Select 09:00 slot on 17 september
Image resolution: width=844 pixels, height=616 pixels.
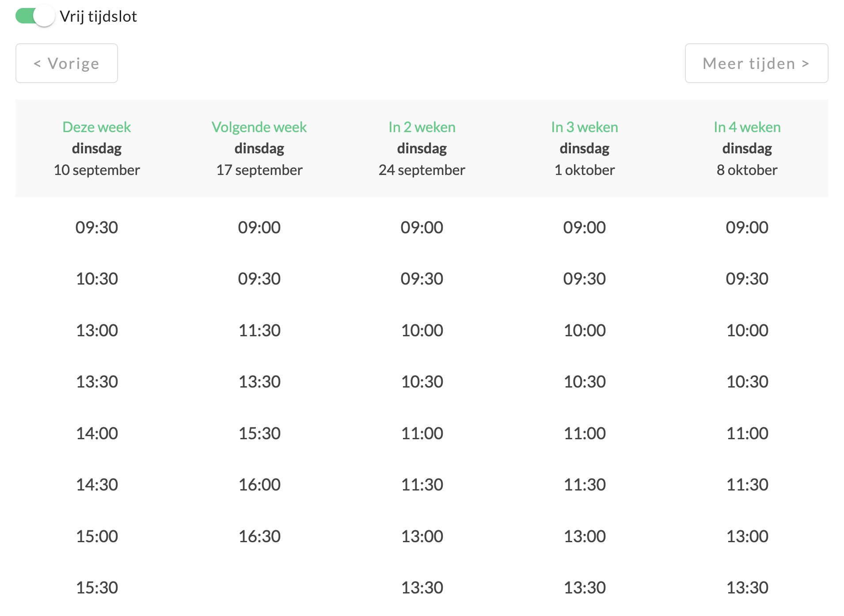coord(259,228)
